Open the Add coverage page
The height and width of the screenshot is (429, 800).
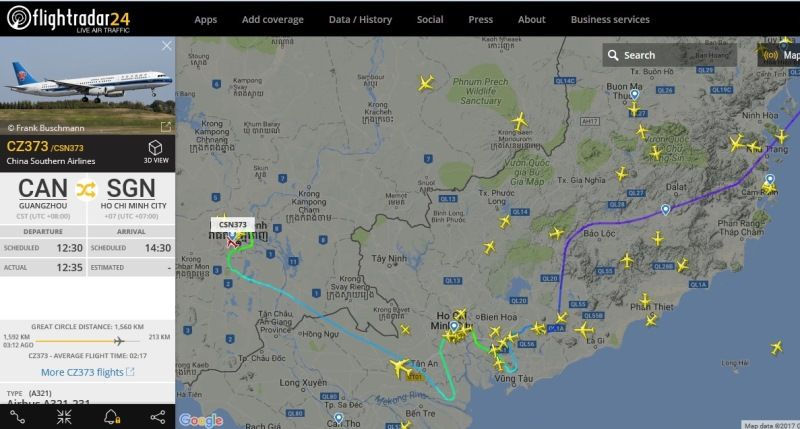point(272,19)
